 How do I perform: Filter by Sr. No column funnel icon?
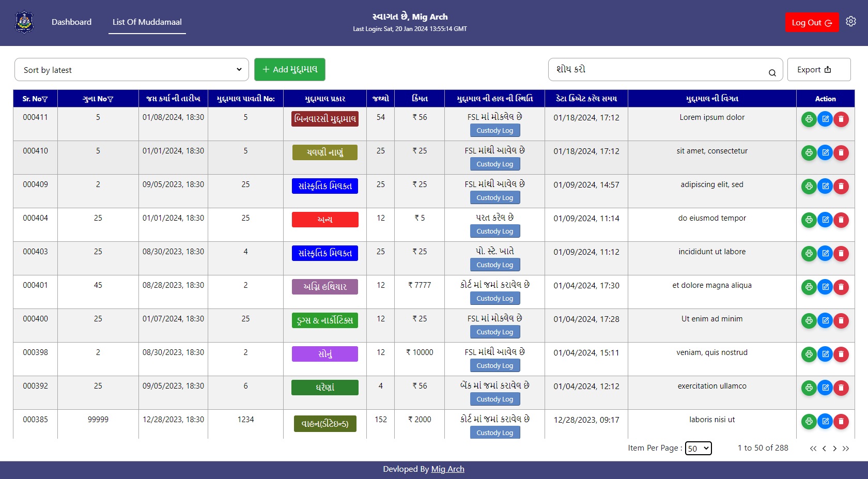(45, 99)
